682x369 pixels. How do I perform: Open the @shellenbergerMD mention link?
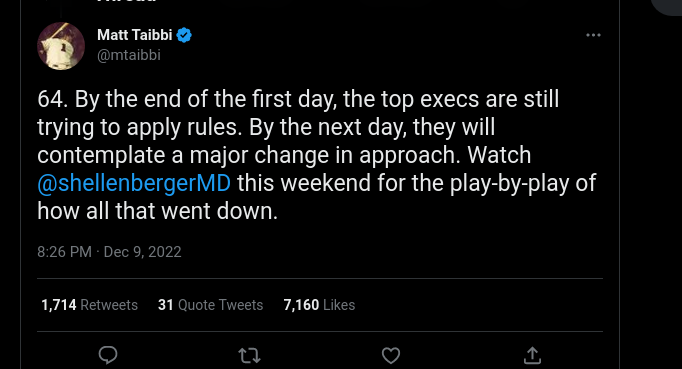[x=134, y=183]
